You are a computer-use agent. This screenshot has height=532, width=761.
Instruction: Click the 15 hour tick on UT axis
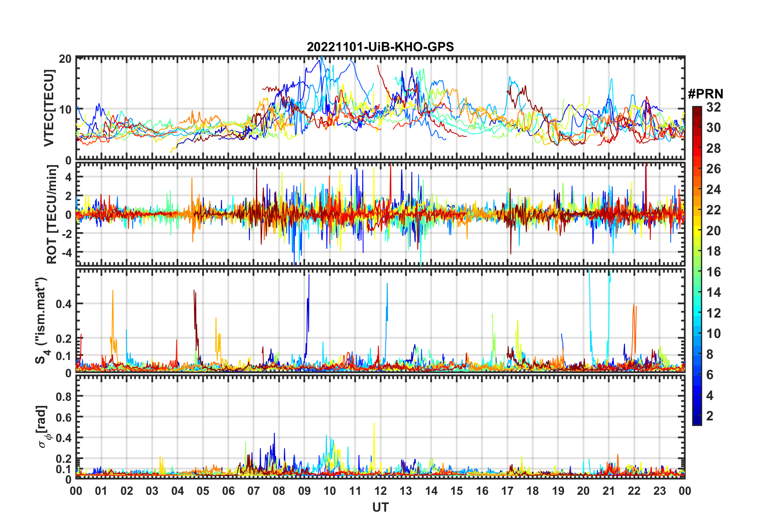pos(457,491)
